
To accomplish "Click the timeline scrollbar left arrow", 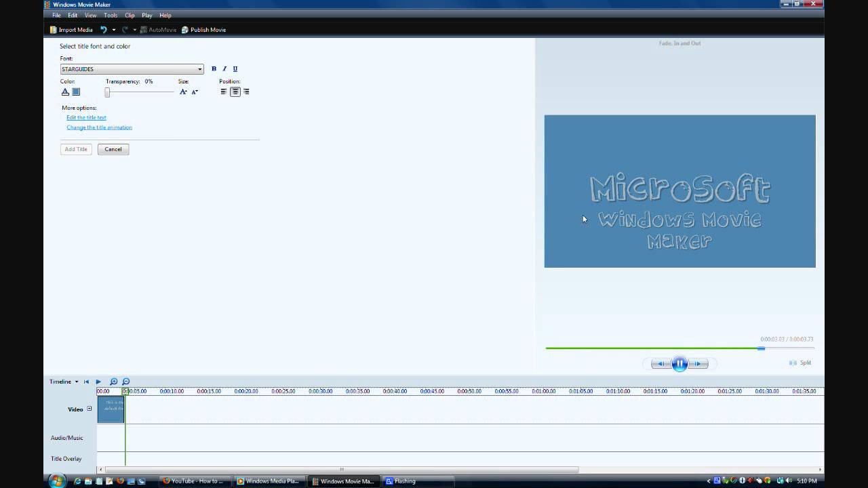I will 101,469.
